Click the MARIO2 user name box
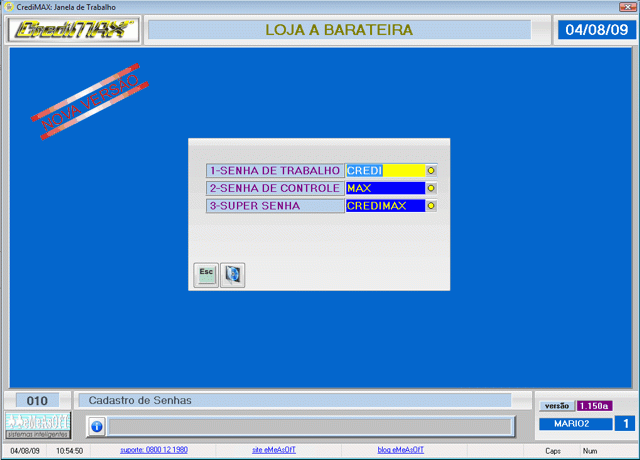This screenshot has width=640, height=460. (x=575, y=424)
